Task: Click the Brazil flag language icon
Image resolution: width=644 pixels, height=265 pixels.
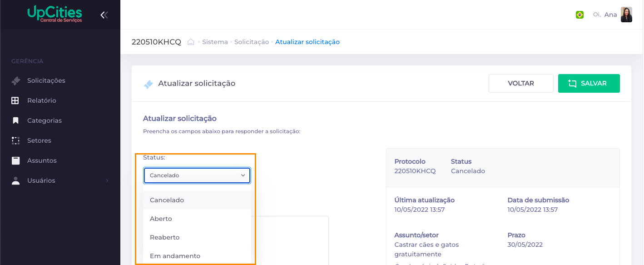Action: (x=580, y=15)
